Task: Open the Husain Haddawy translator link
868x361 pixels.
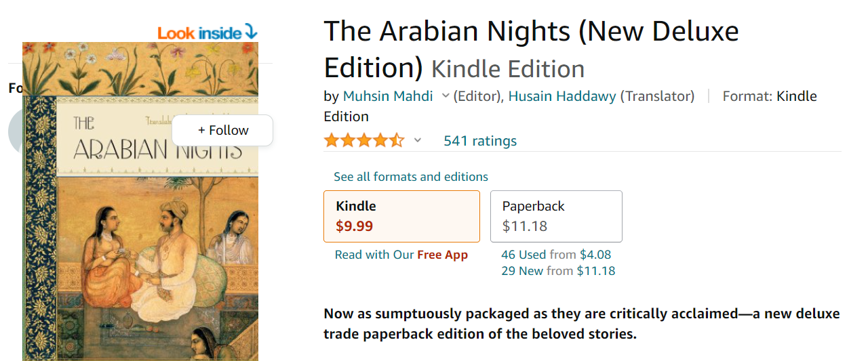Action: (562, 96)
